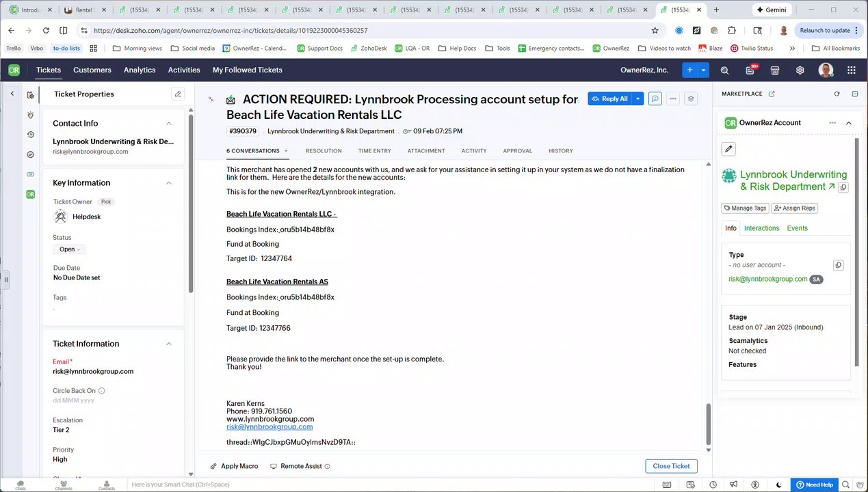Open Marketplace in new window icon
868x492 pixels.
(772, 94)
